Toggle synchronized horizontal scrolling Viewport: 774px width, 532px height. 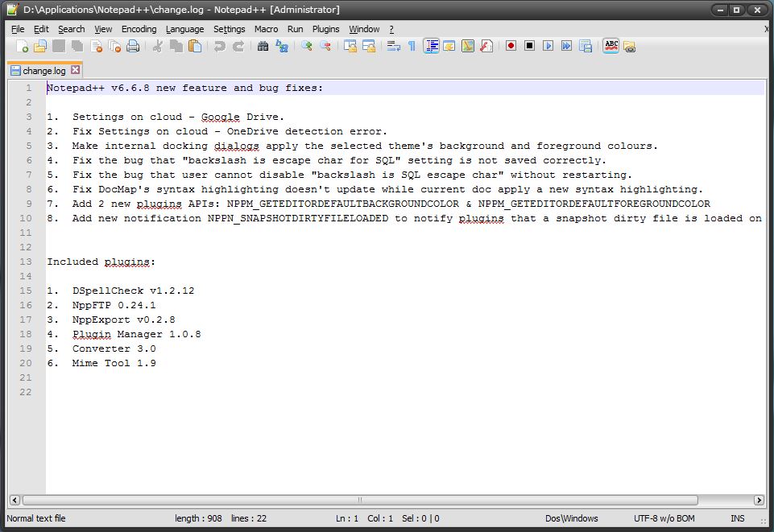tap(369, 47)
